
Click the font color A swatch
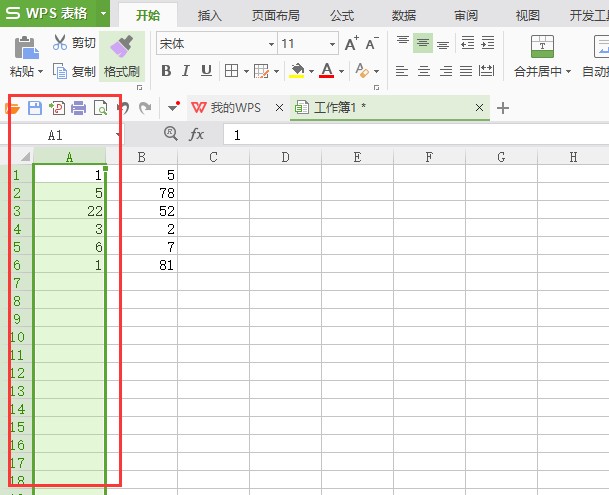(x=326, y=71)
